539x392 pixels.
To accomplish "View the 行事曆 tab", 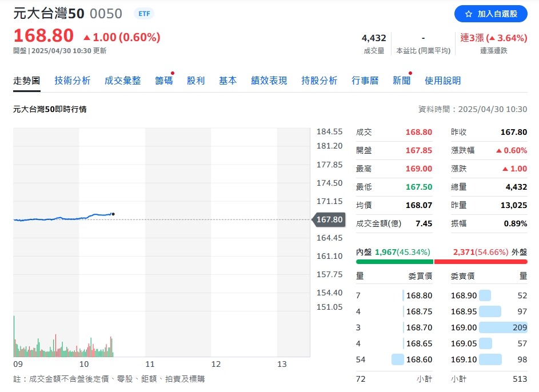I will click(364, 81).
